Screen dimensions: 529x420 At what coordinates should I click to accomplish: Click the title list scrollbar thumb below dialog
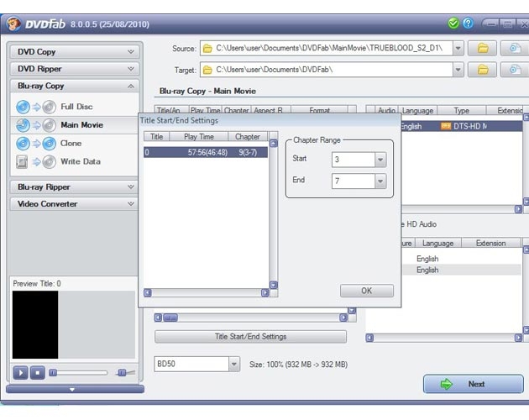(x=170, y=318)
